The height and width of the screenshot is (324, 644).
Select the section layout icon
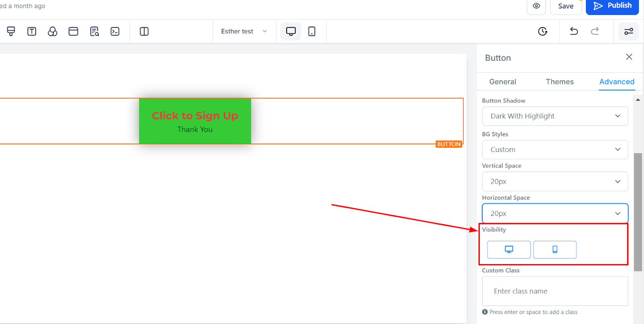coord(73,31)
